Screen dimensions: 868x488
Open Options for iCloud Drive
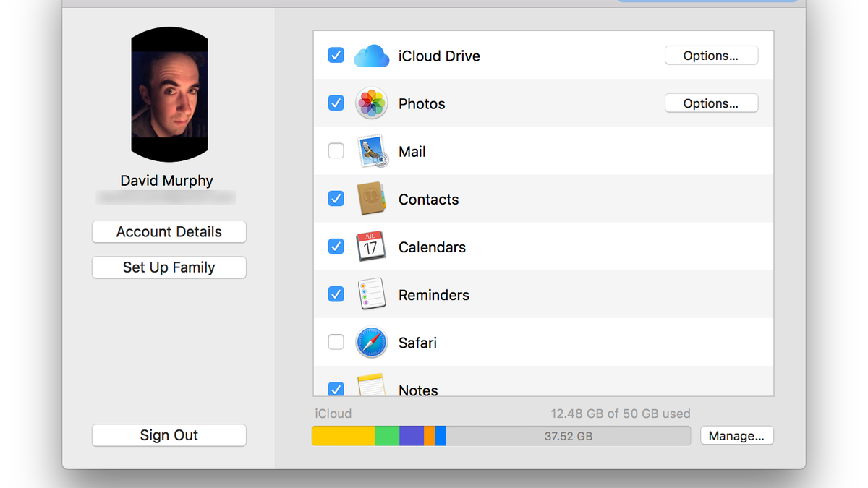(x=711, y=56)
